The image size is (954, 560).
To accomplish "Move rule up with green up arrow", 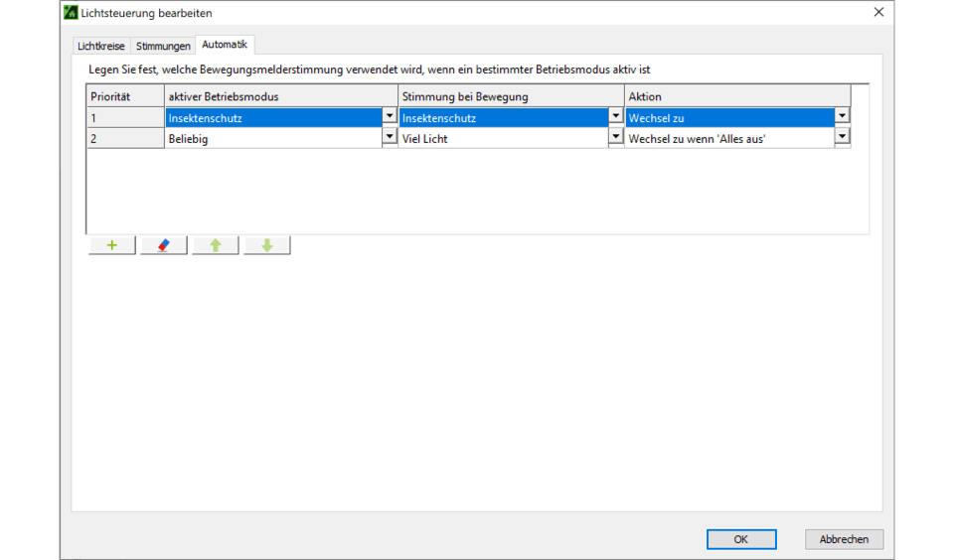I will coord(216,245).
